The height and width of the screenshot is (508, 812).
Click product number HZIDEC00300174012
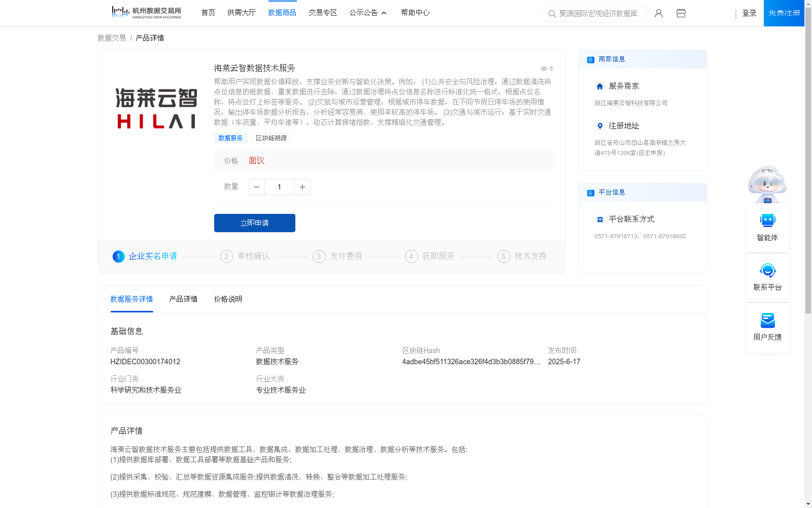(x=145, y=362)
